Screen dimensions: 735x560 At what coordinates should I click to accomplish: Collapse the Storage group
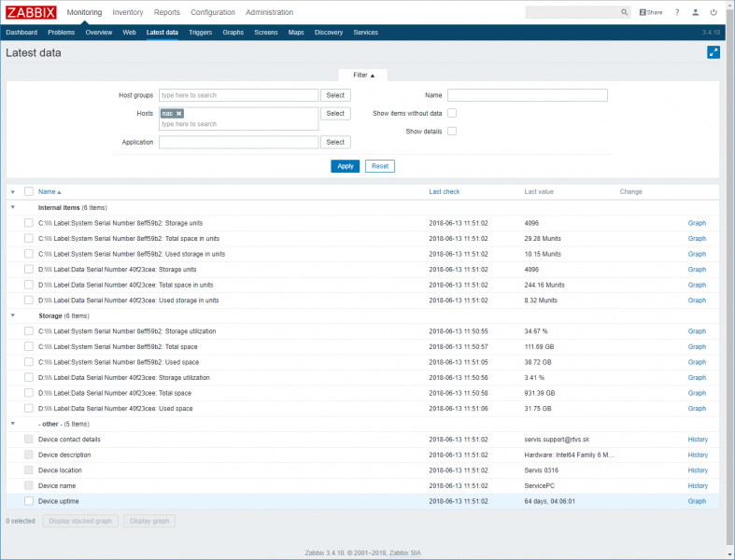[13, 315]
